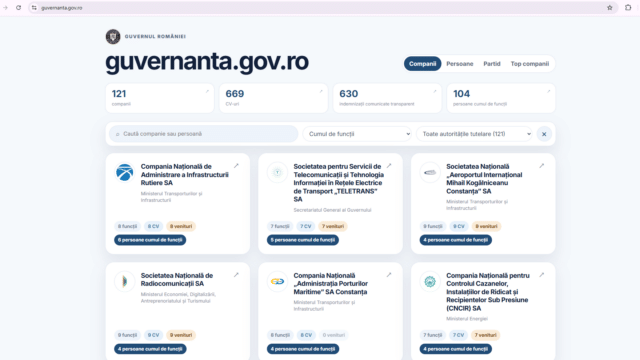
Task: Click search magnifier icon in search field
Action: [118, 134]
